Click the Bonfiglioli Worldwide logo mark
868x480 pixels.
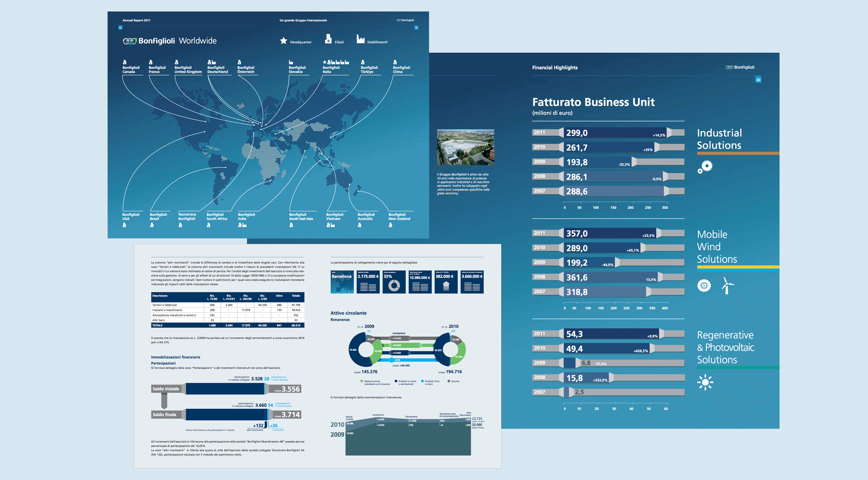point(129,41)
